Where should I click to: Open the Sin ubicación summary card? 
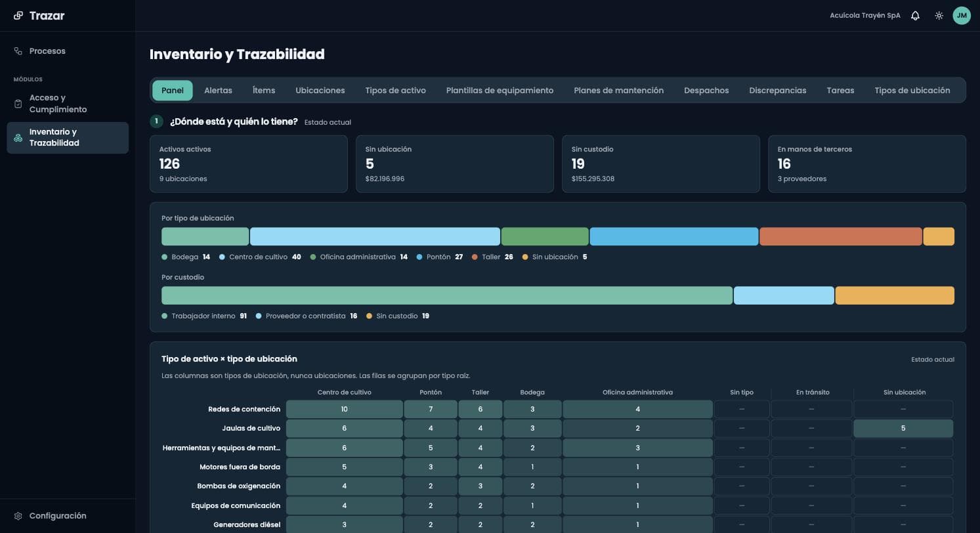tap(455, 164)
